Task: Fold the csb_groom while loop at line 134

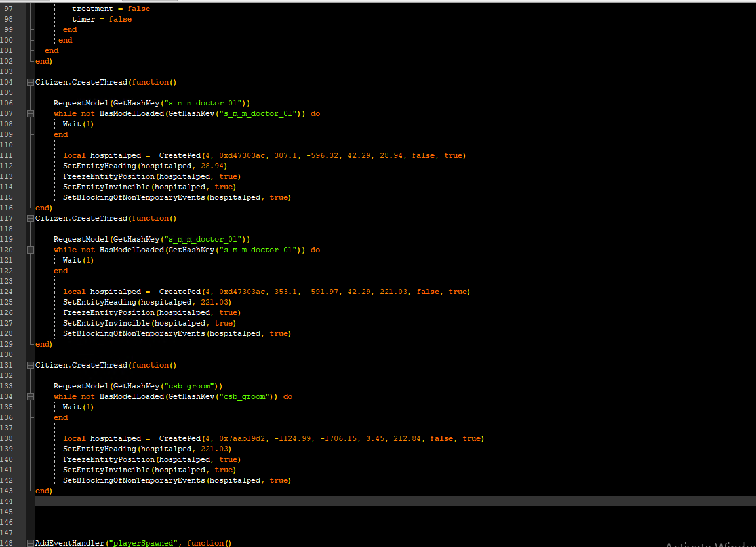Action: pos(30,397)
